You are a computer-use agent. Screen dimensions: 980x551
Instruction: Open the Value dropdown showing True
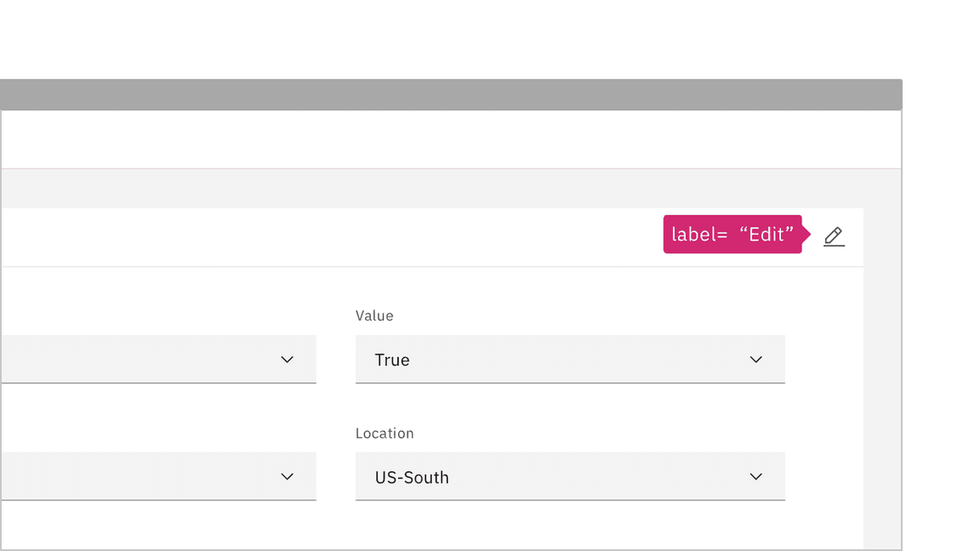pos(553,360)
